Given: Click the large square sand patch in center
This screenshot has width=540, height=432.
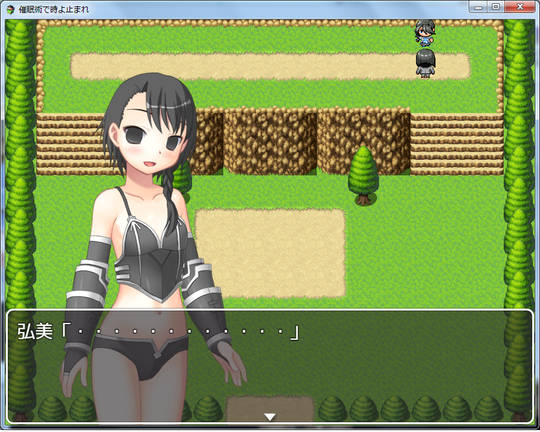Looking at the screenshot, I should pyautogui.click(x=271, y=253).
